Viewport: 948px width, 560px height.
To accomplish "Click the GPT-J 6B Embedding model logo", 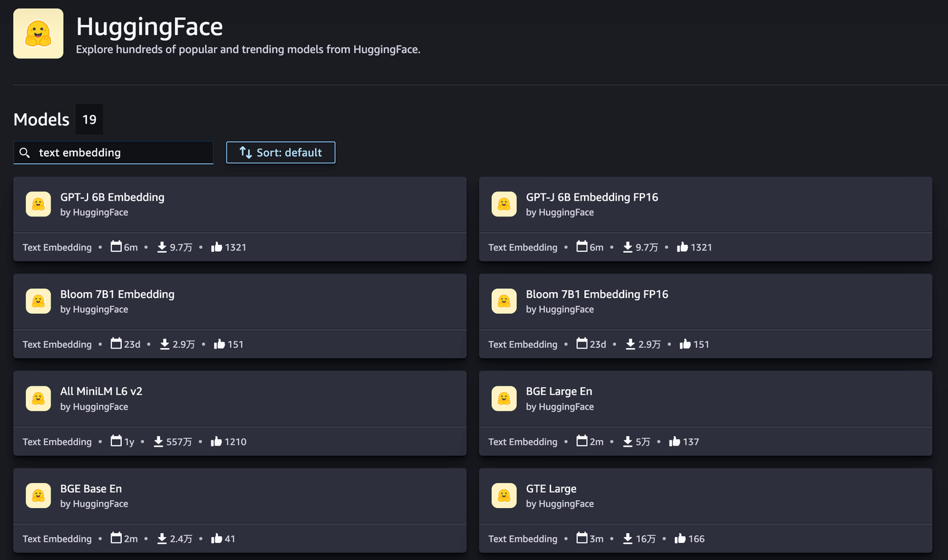I will point(38,204).
